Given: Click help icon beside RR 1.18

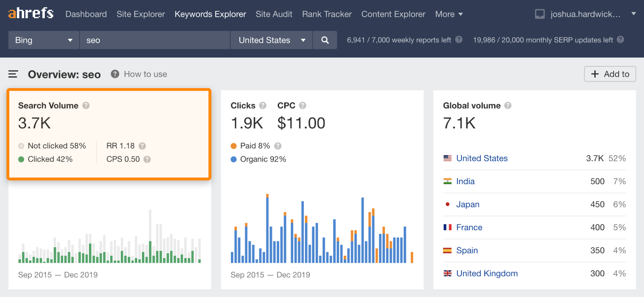Looking at the screenshot, I should [x=142, y=146].
